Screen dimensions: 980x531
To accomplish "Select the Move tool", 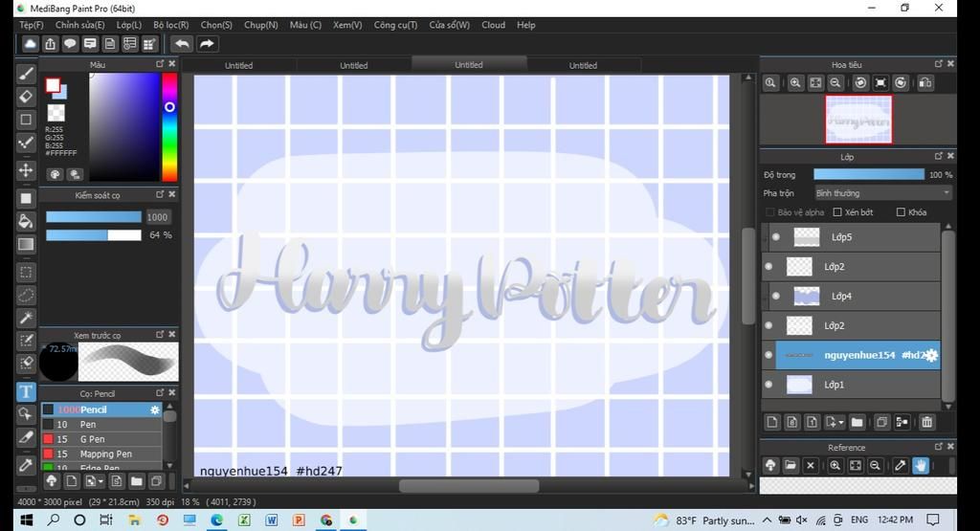I will pyautogui.click(x=26, y=170).
